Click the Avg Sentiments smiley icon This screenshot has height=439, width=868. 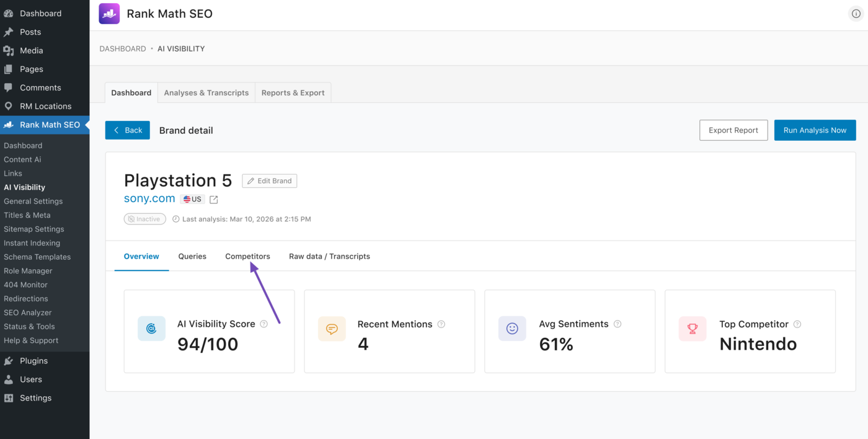click(x=512, y=329)
